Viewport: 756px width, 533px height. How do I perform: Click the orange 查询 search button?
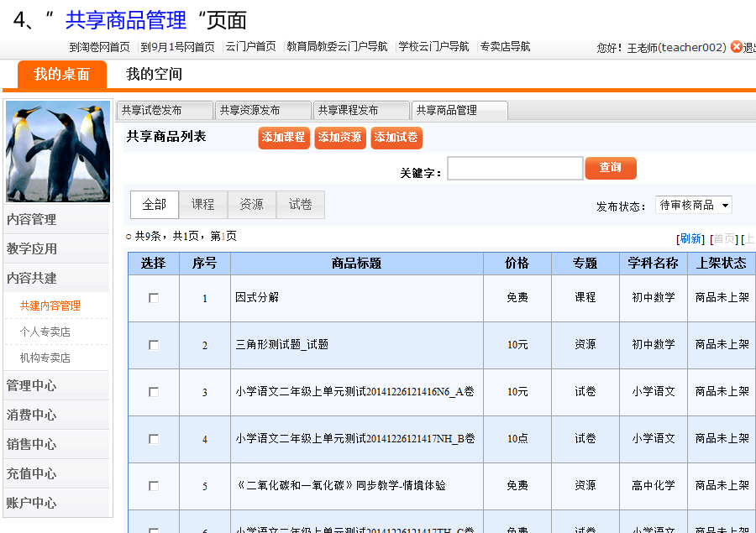click(611, 168)
